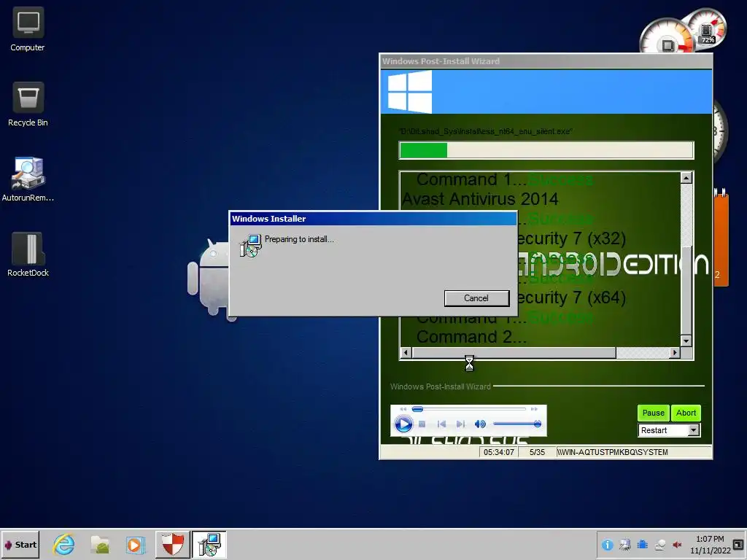Abort the Post-Install Wizard
747x560 pixels.
click(x=686, y=413)
